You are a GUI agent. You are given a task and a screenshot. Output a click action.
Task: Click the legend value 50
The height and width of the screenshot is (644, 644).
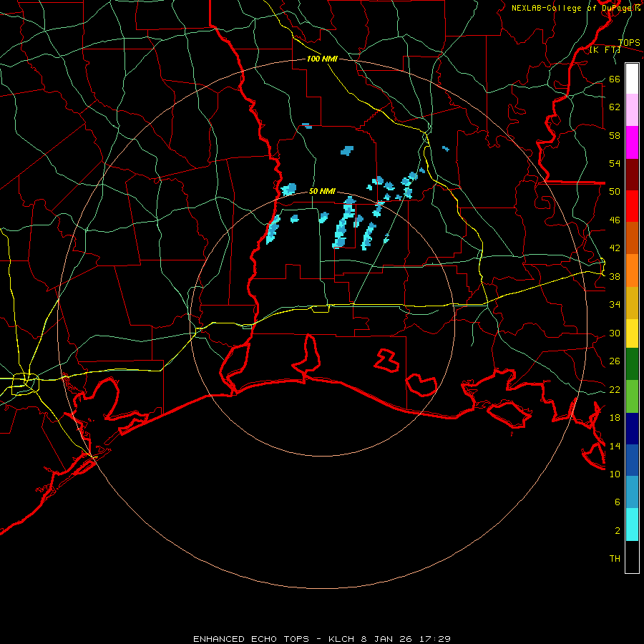click(615, 192)
